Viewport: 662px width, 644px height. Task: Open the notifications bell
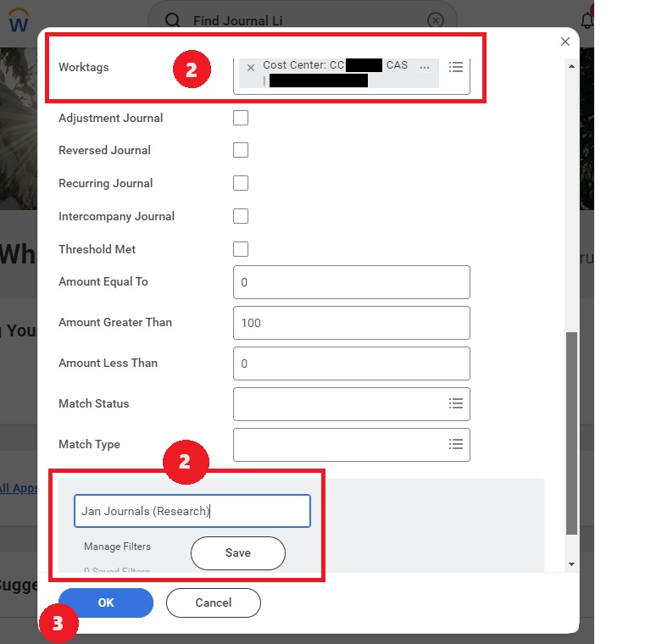[x=587, y=20]
